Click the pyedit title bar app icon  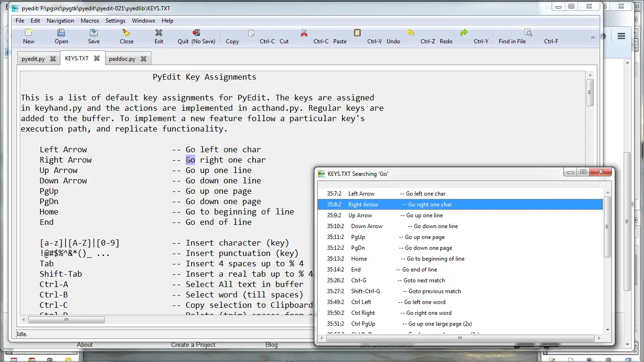pos(15,8)
